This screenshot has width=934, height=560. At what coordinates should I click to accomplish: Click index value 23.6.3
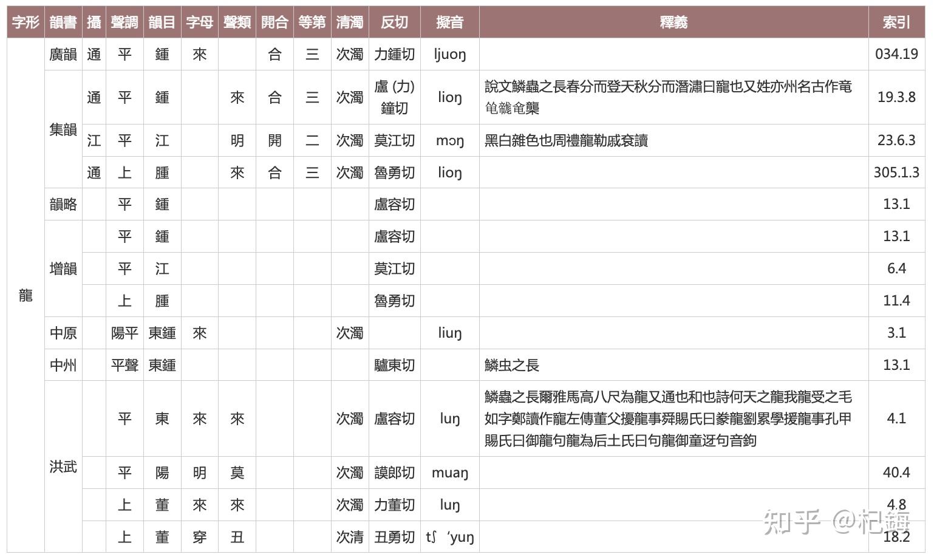point(896,140)
